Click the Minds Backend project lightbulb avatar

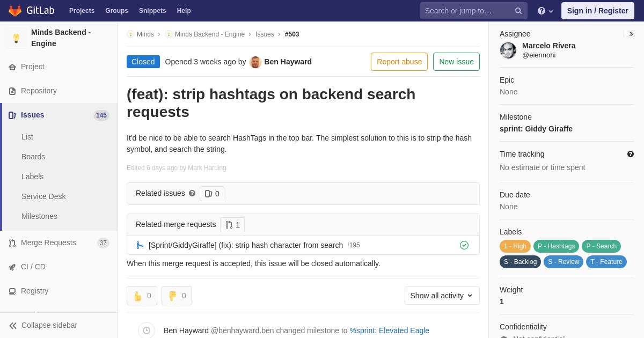tap(16, 38)
